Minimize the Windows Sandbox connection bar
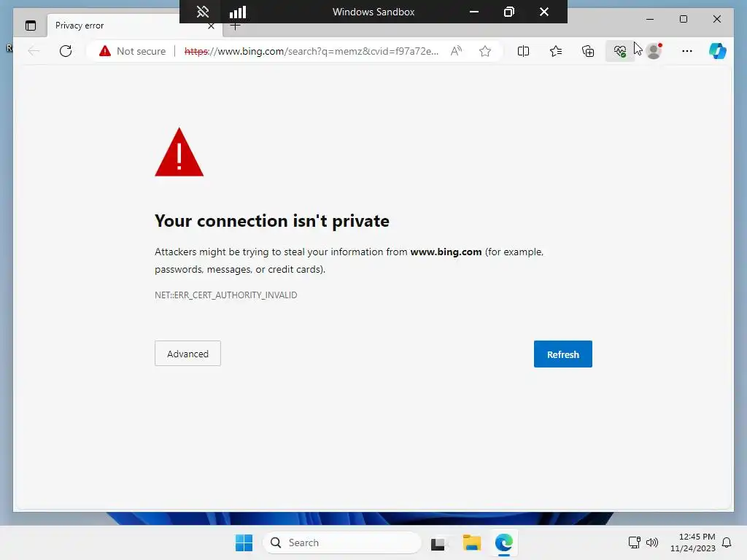 click(474, 12)
